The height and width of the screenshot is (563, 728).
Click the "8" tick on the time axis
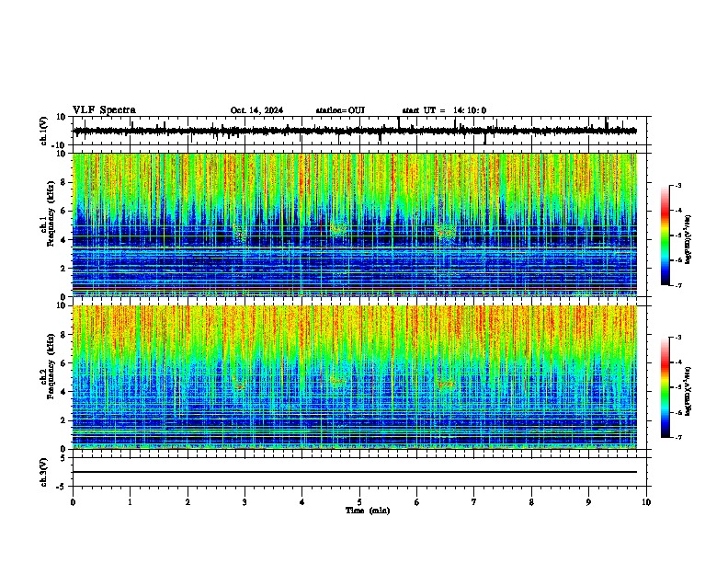(x=531, y=502)
